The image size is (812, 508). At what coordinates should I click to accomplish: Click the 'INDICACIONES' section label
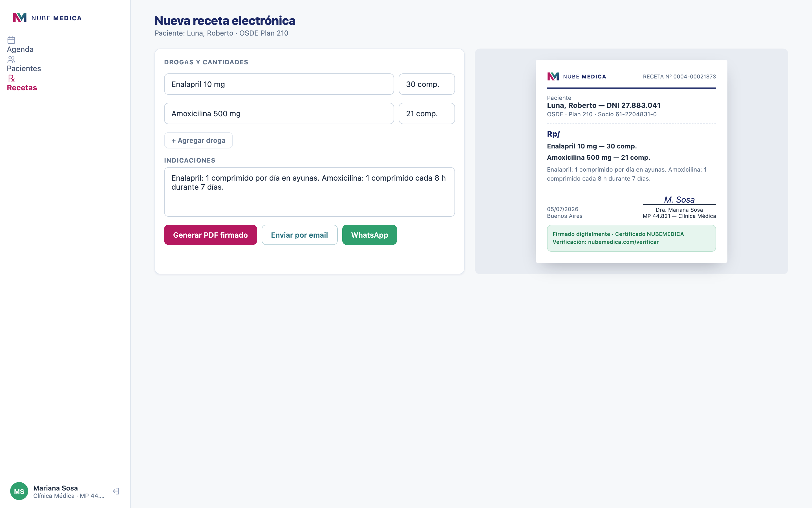[x=189, y=160]
